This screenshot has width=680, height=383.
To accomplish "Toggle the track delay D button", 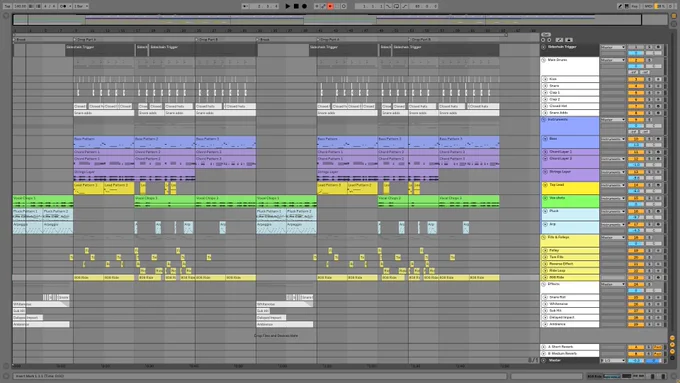I will (673, 358).
